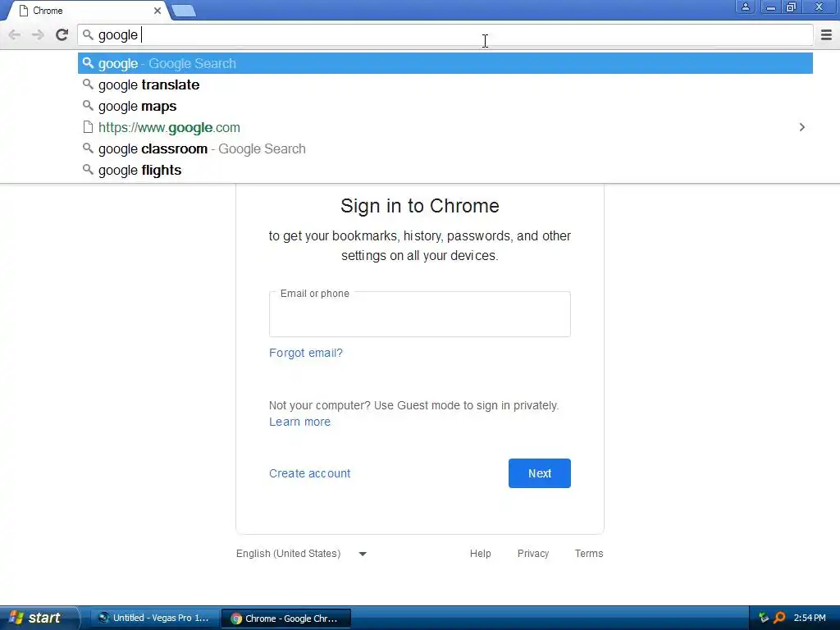
Task: Open the Chrome hamburger menu
Action: 826,34
